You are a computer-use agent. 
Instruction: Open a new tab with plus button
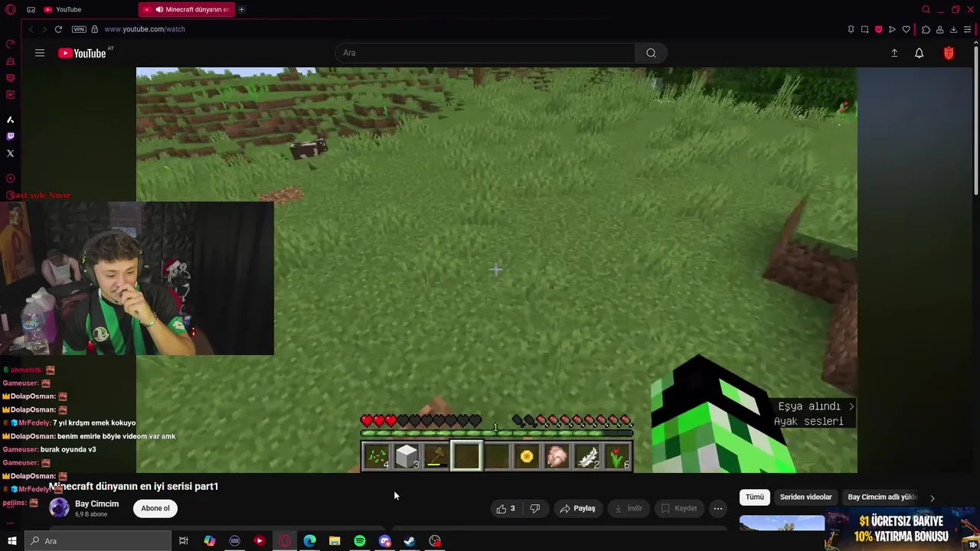tap(241, 9)
